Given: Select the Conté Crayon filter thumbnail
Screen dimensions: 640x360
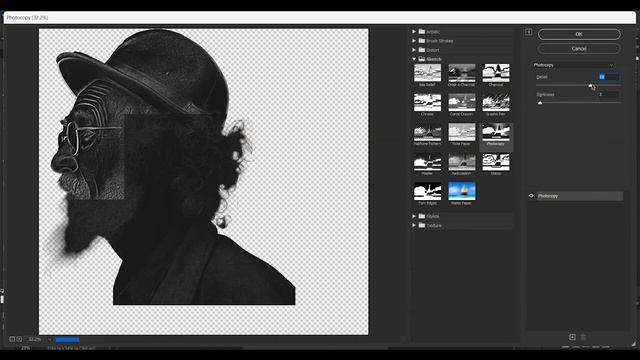Looking at the screenshot, I should 462,102.
